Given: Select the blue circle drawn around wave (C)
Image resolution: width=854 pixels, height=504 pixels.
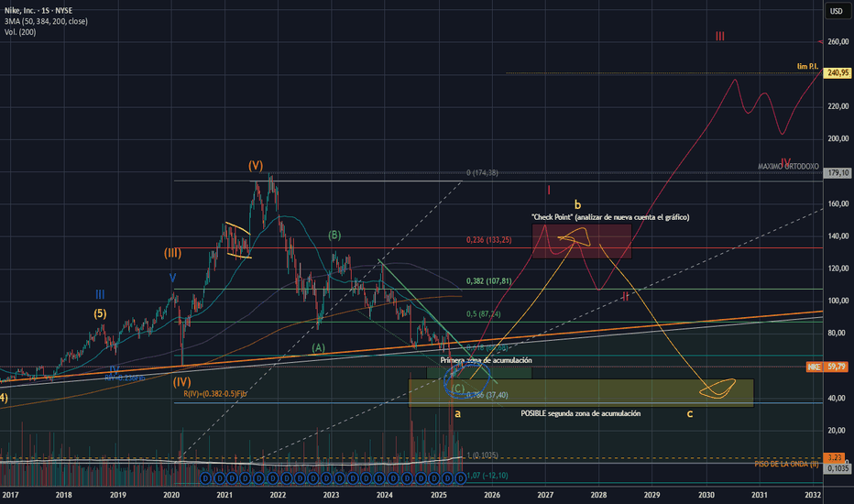Looking at the screenshot, I should [467, 380].
